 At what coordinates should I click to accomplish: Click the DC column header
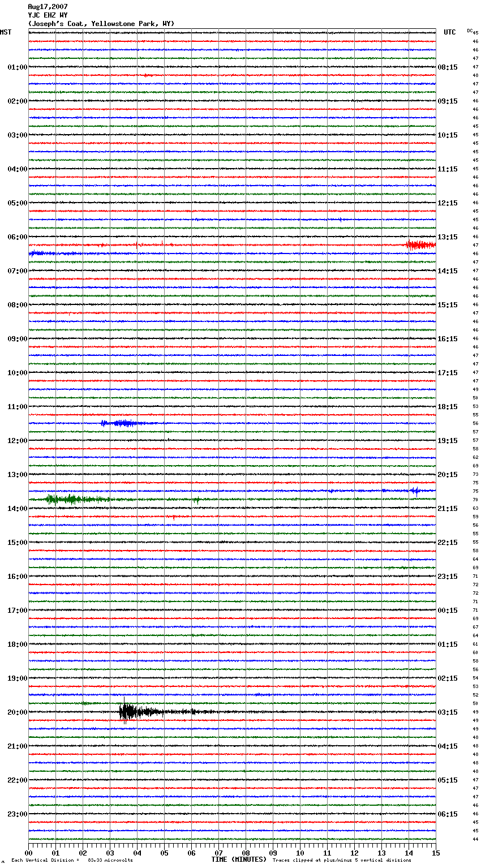tap(470, 31)
